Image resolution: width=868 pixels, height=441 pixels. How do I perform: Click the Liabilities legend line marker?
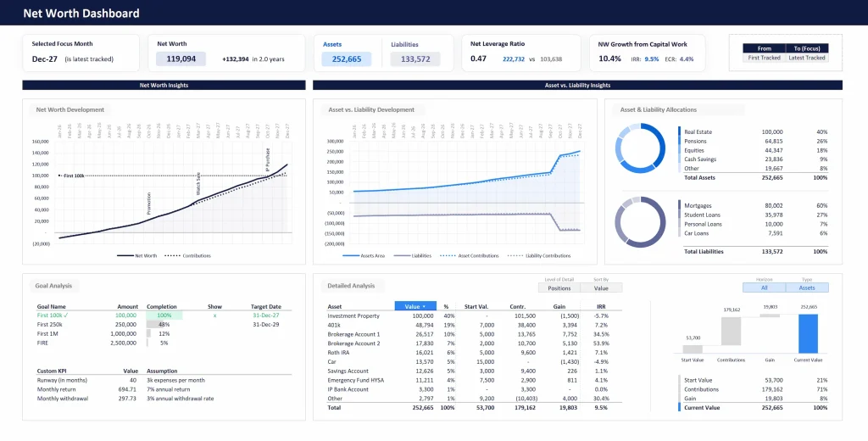402,255
